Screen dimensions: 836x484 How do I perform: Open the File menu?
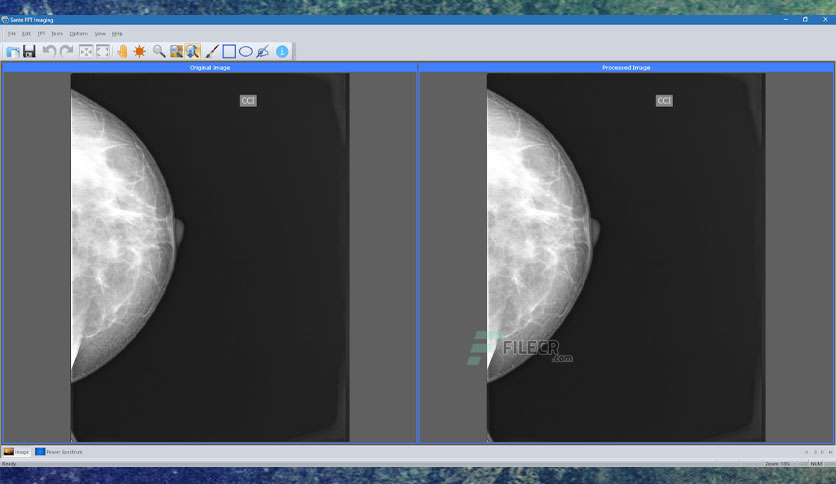point(12,34)
